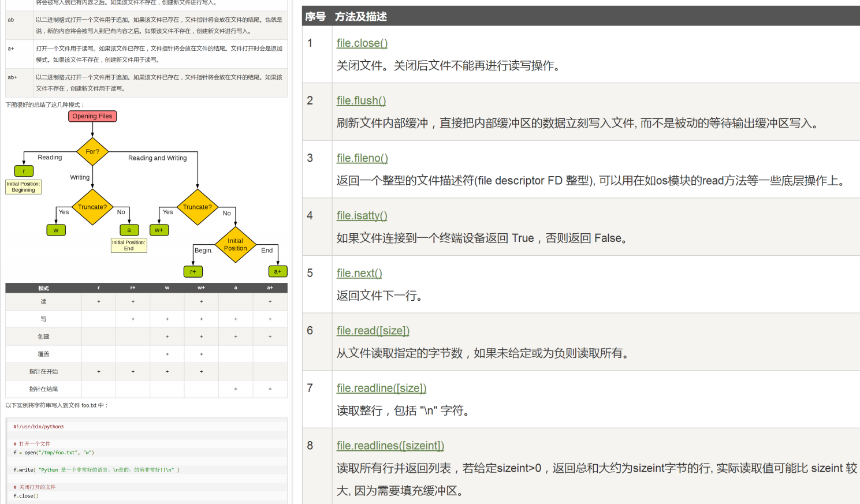Click the Initial Position: End note box

tap(129, 245)
